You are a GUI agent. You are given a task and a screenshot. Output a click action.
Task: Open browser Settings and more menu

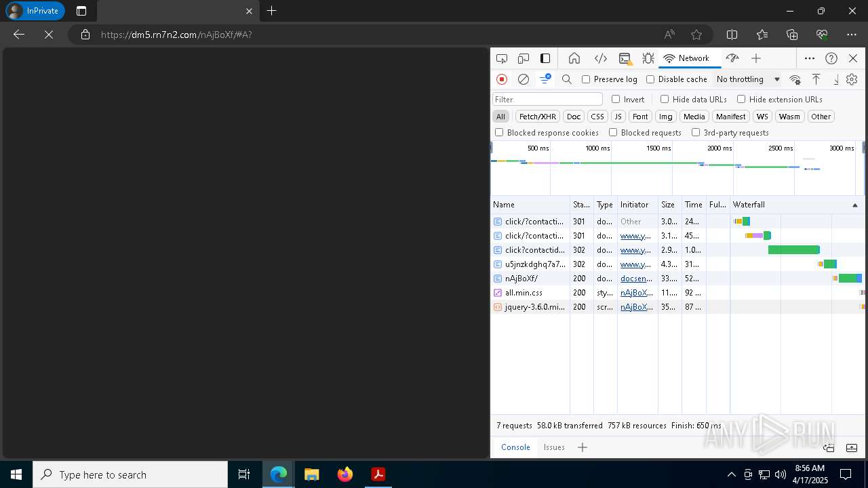tap(852, 35)
